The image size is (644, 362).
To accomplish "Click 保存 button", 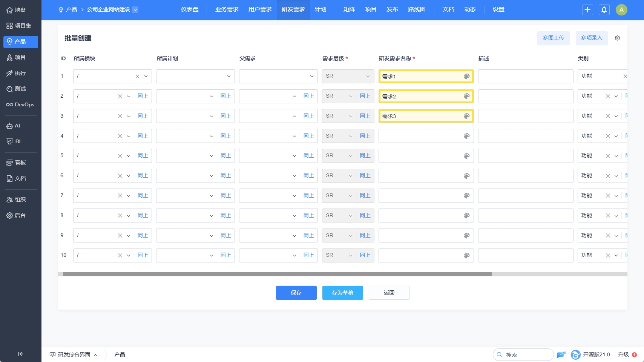I will pyautogui.click(x=296, y=293).
